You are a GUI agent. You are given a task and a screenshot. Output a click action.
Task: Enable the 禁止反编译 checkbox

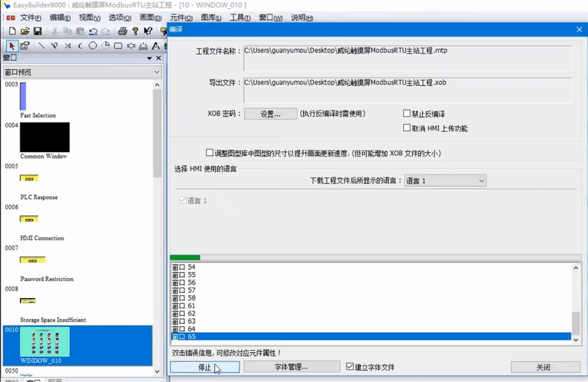(407, 114)
